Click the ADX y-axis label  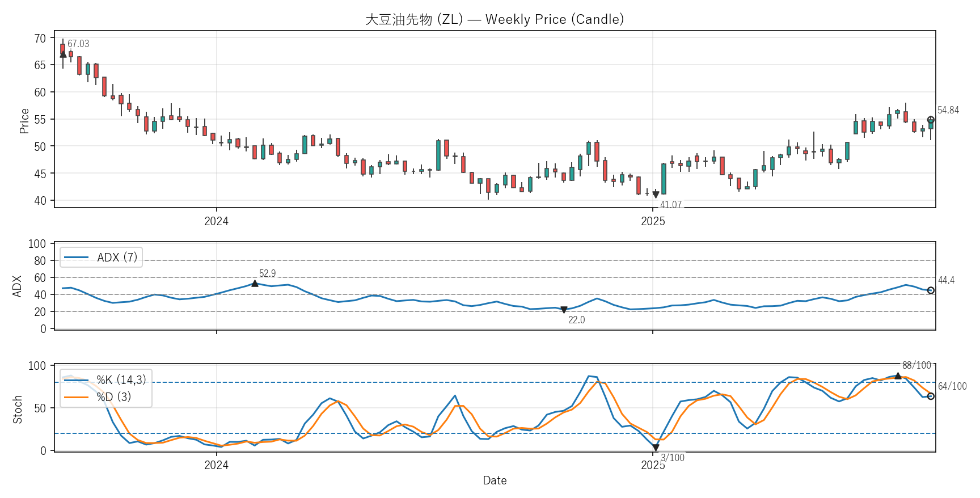pyautogui.click(x=17, y=286)
